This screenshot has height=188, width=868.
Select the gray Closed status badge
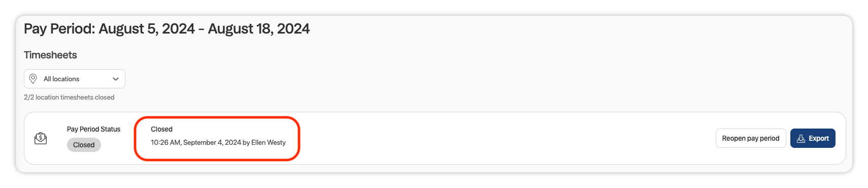tap(84, 145)
